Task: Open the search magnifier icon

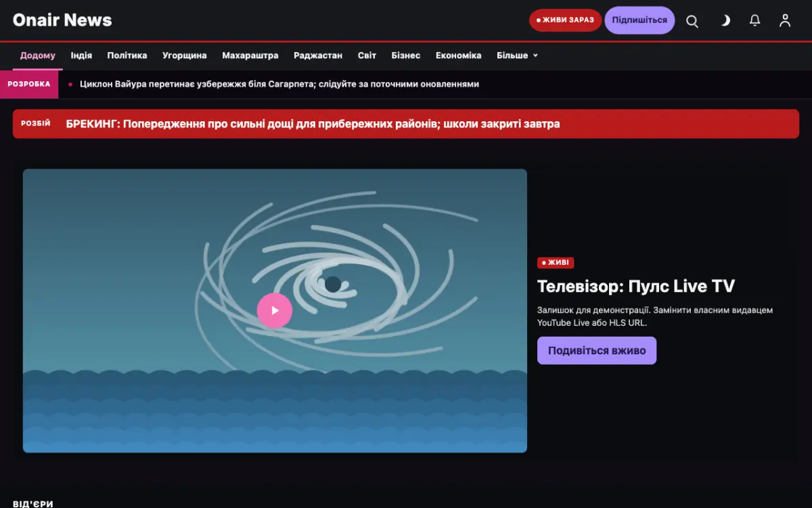Action: (692, 20)
